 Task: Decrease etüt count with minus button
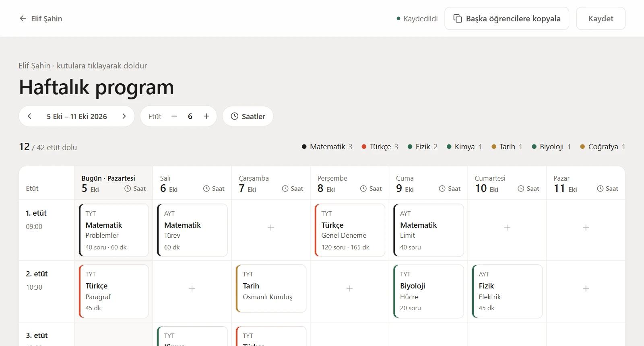174,116
